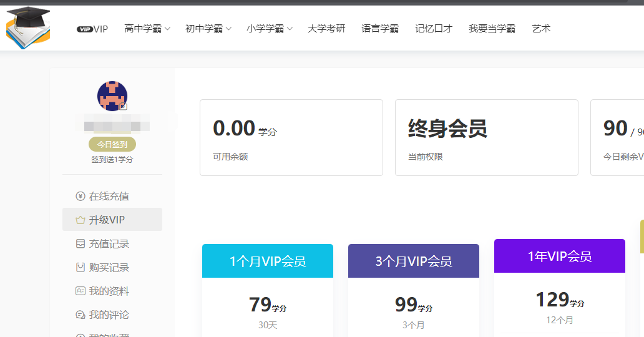
Task: Select the 1年VIP会员 plan header
Action: click(x=560, y=256)
